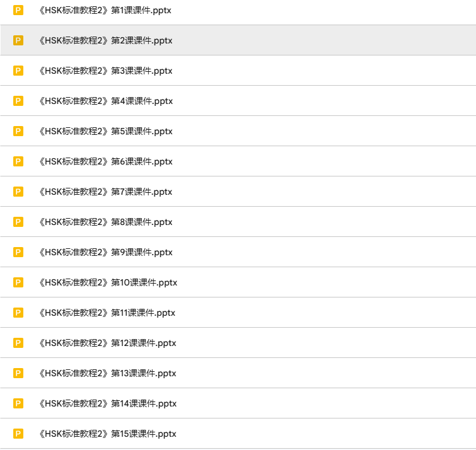Click the 第1课课件.pptx file name text
Viewport: 476px width, 450px height.
(105, 10)
